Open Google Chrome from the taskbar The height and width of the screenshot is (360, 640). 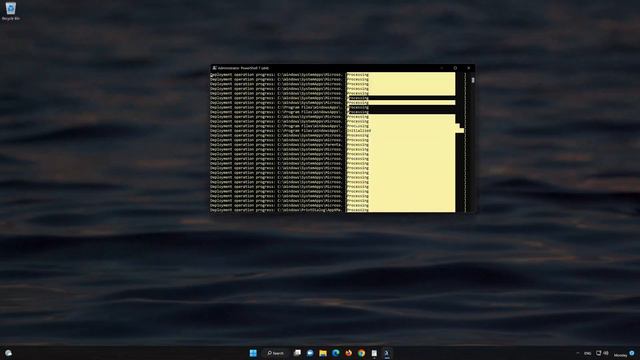[x=361, y=353]
